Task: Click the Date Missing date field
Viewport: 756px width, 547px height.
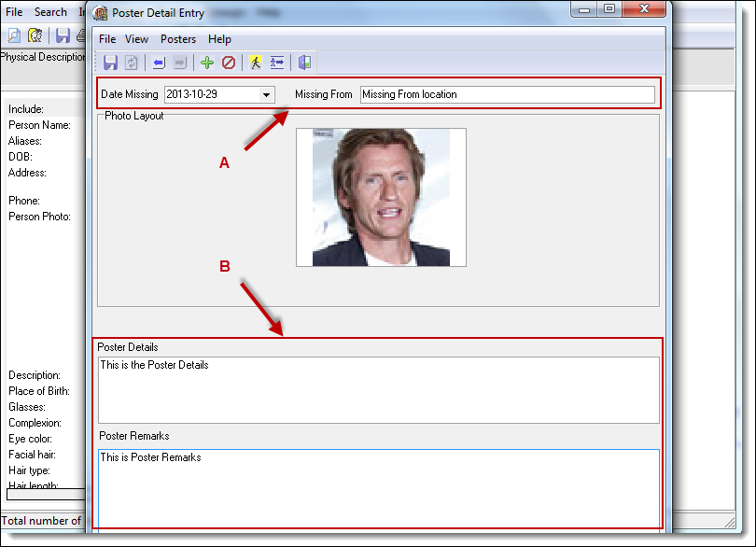Action: (211, 94)
